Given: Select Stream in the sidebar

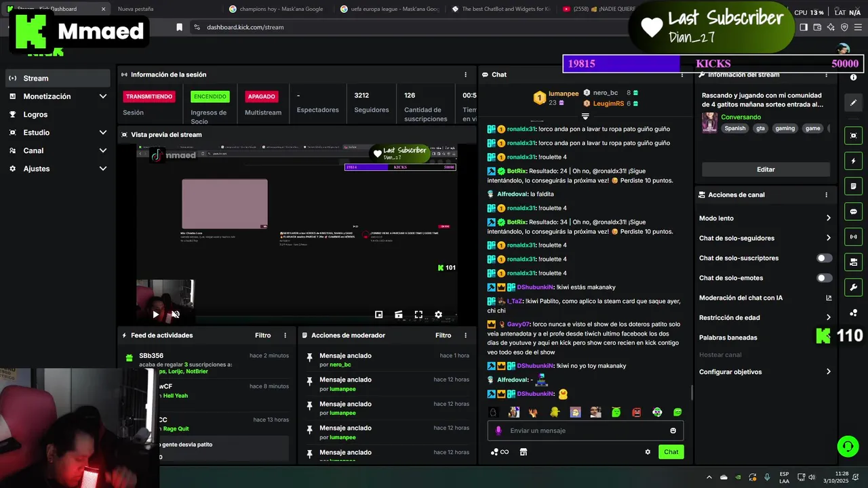Looking at the screenshot, I should click(56, 78).
